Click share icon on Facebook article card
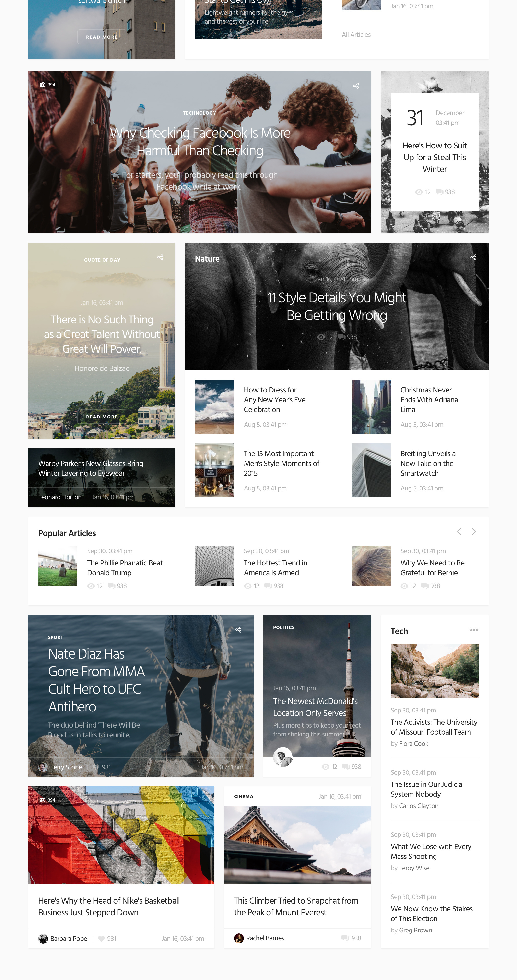Image resolution: width=517 pixels, height=980 pixels. click(356, 86)
